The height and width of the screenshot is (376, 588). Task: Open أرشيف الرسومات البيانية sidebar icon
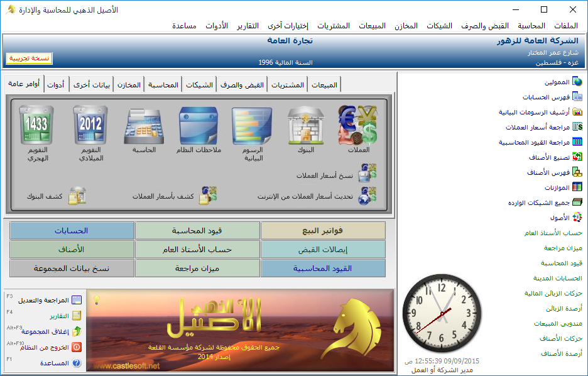pos(577,112)
